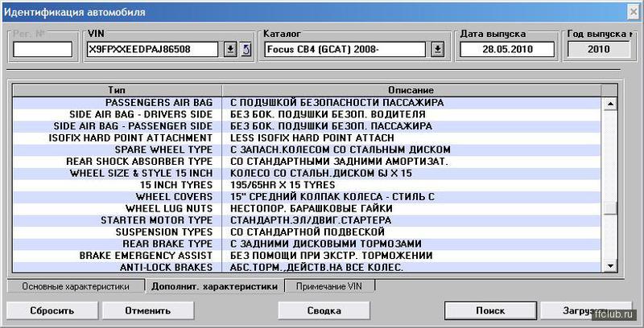Screen dimensions: 644x328
Task: Select the ANTI-LOCK BRAKES row
Action: [306, 268]
